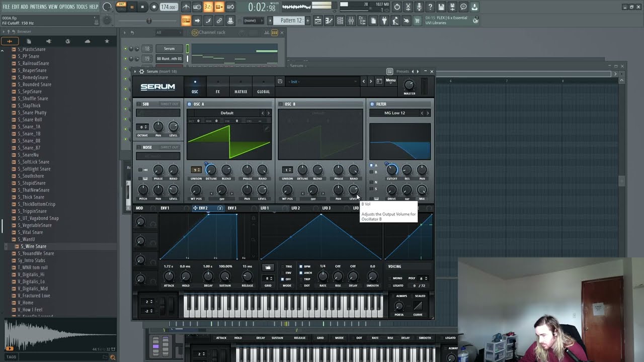Open the content library shopping cart icon
The width and height of the screenshot is (644, 362).
[418, 21]
